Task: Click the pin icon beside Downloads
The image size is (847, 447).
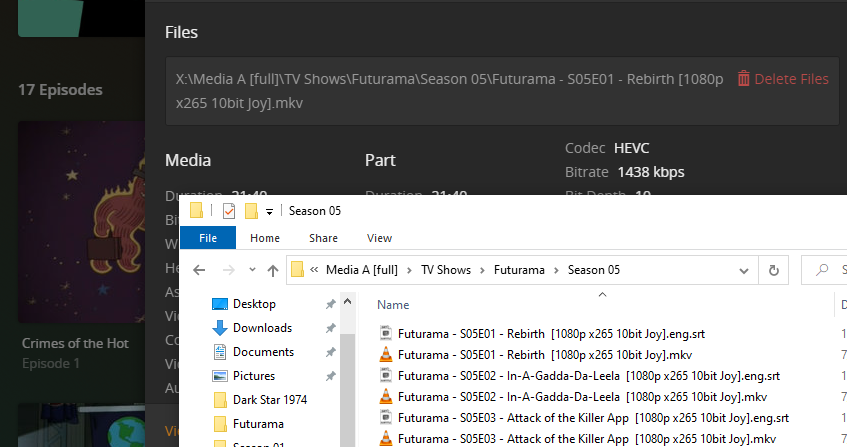Action: 331,328
